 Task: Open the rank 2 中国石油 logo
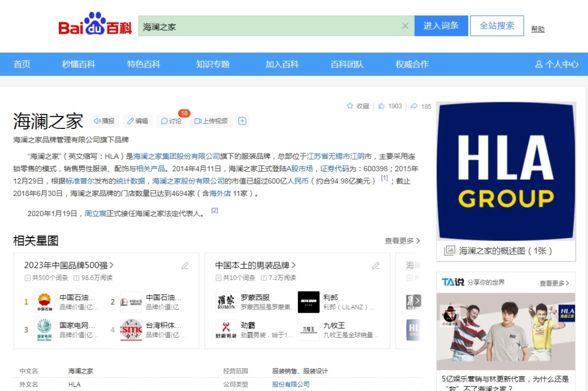click(131, 302)
